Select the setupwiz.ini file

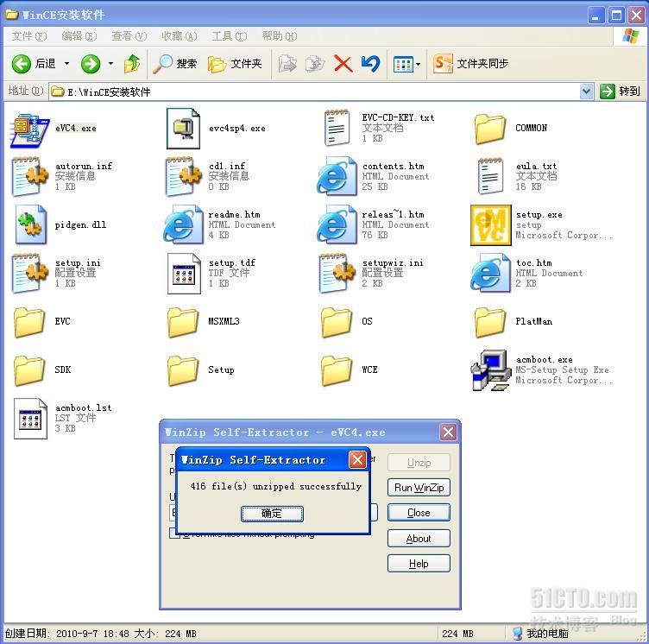tap(337, 274)
